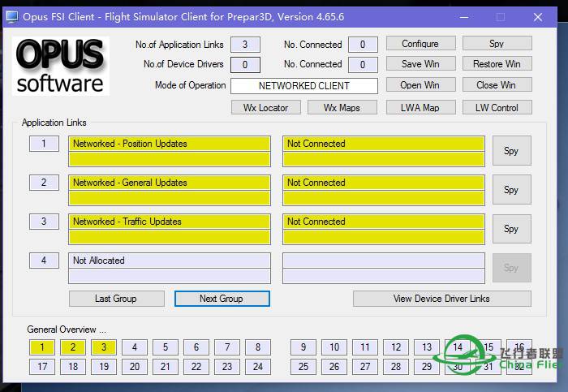Select the No. of Application Links field
Image resolution: width=568 pixels, height=392 pixels.
(x=245, y=45)
